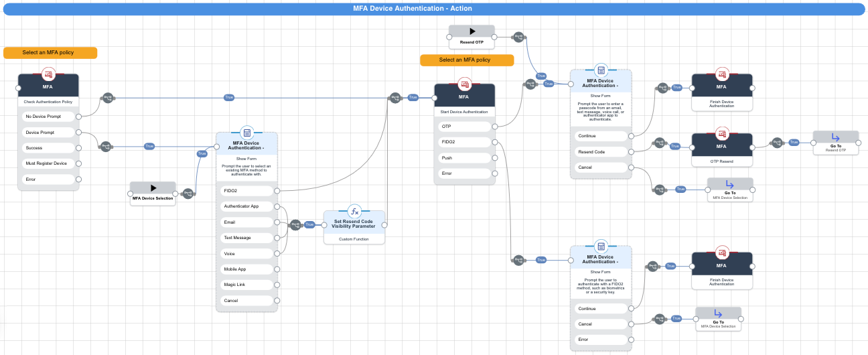Select the Text Message option
Image resolution: width=868 pixels, height=355 pixels.
point(247,238)
